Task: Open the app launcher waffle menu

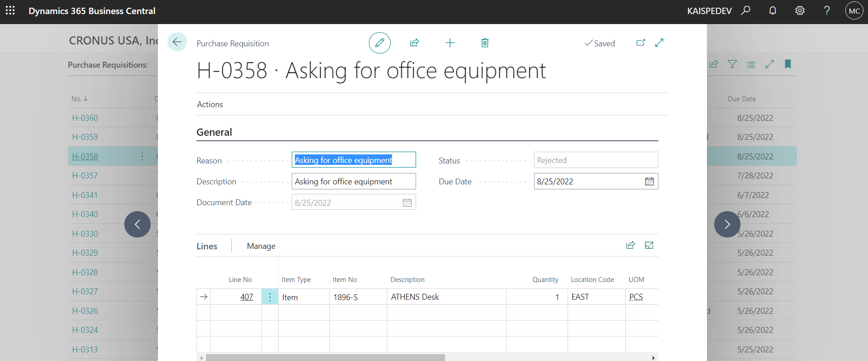Action: tap(10, 10)
